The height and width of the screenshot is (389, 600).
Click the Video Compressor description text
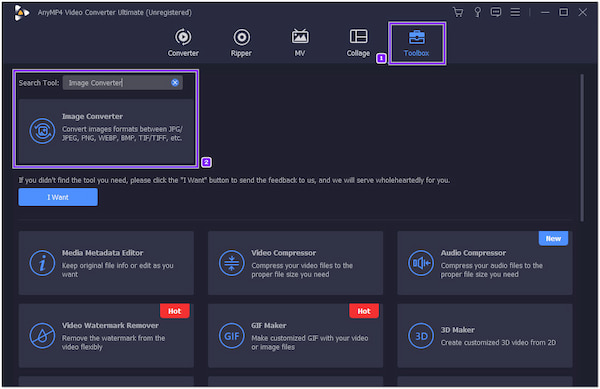(302, 270)
